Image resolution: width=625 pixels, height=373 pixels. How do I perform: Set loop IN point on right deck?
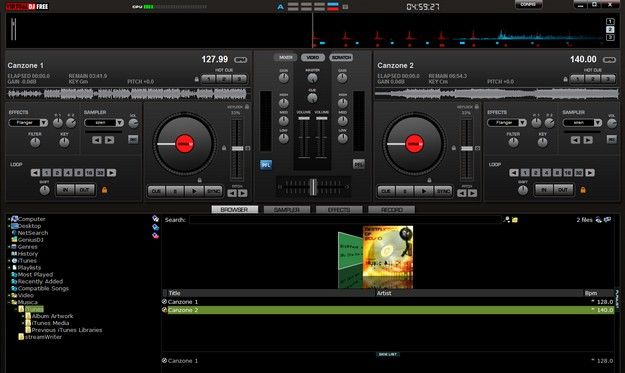(544, 190)
